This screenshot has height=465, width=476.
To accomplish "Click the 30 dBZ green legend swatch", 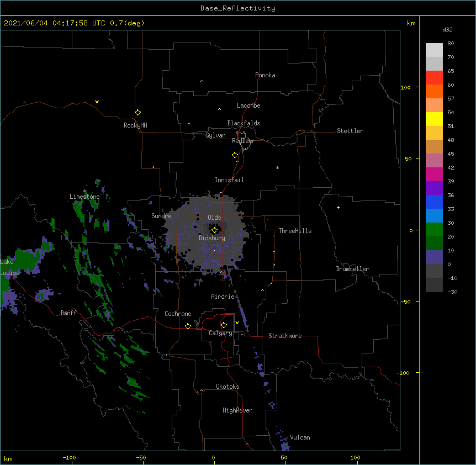I will pos(434,230).
